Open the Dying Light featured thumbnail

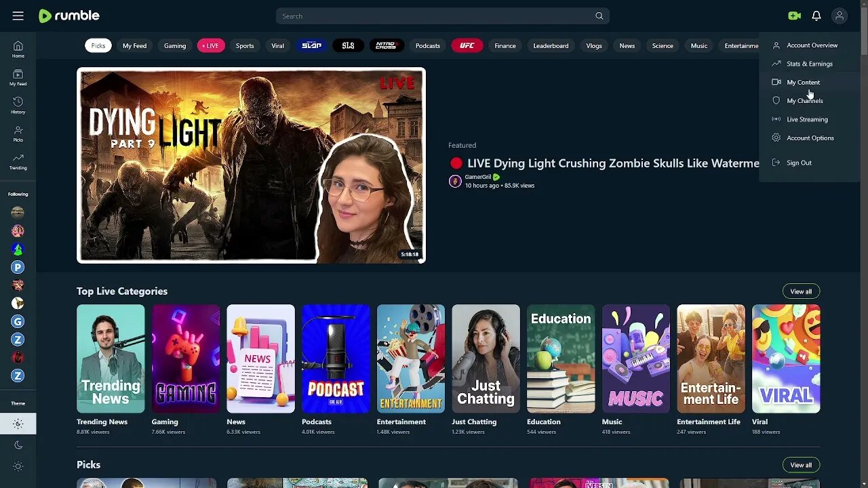pyautogui.click(x=251, y=165)
